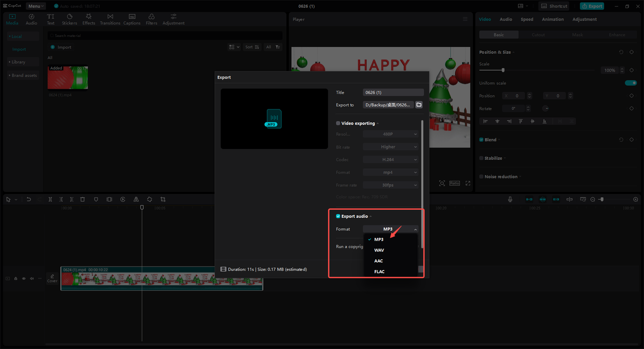The height and width of the screenshot is (349, 644).
Task: Switch to the right-panel Adjustment tab
Action: 584,19
